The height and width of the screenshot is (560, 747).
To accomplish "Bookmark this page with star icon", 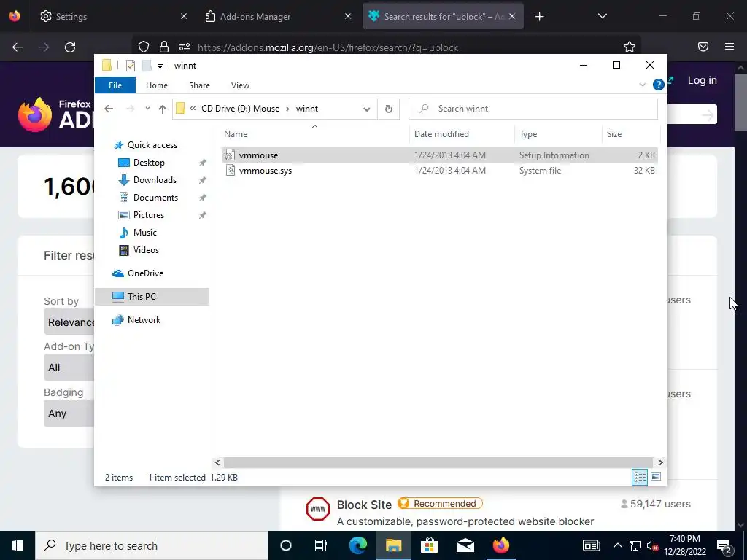I will tap(630, 47).
